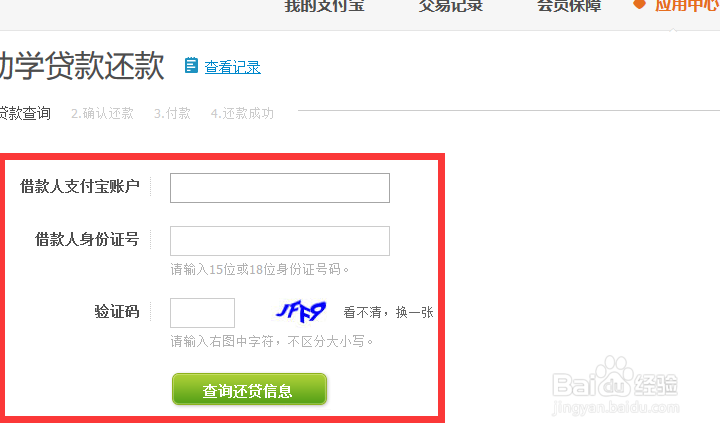Image resolution: width=720 pixels, height=433 pixels.
Task: Focus the 验证码 input box
Action: 202,313
